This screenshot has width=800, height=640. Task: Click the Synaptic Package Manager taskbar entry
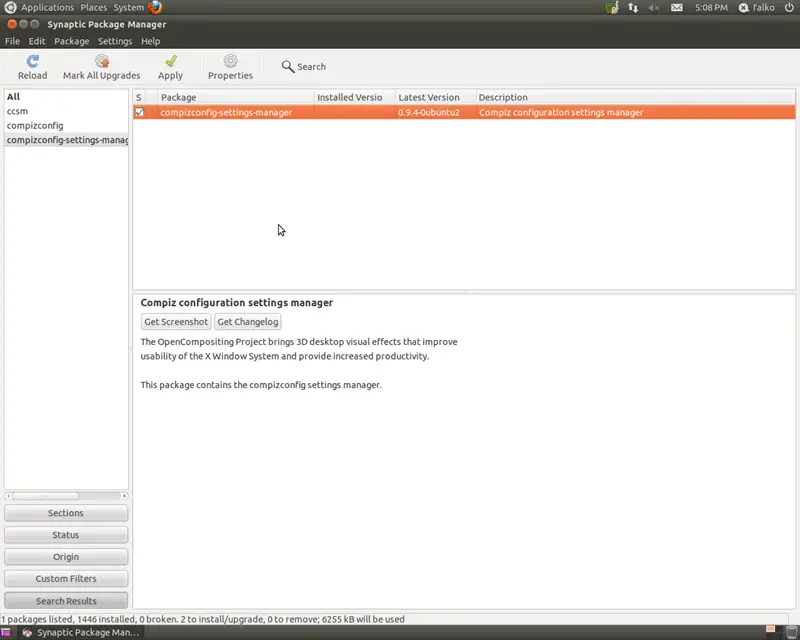[81, 632]
